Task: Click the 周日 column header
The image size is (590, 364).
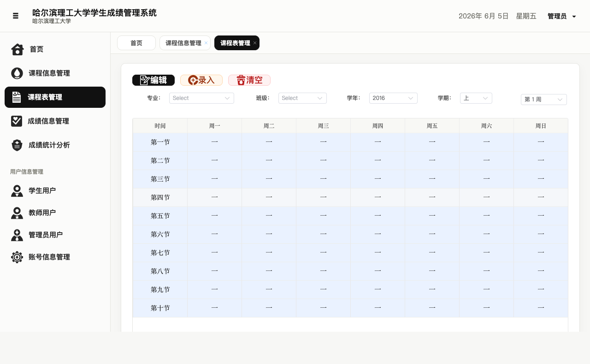Action: point(541,126)
